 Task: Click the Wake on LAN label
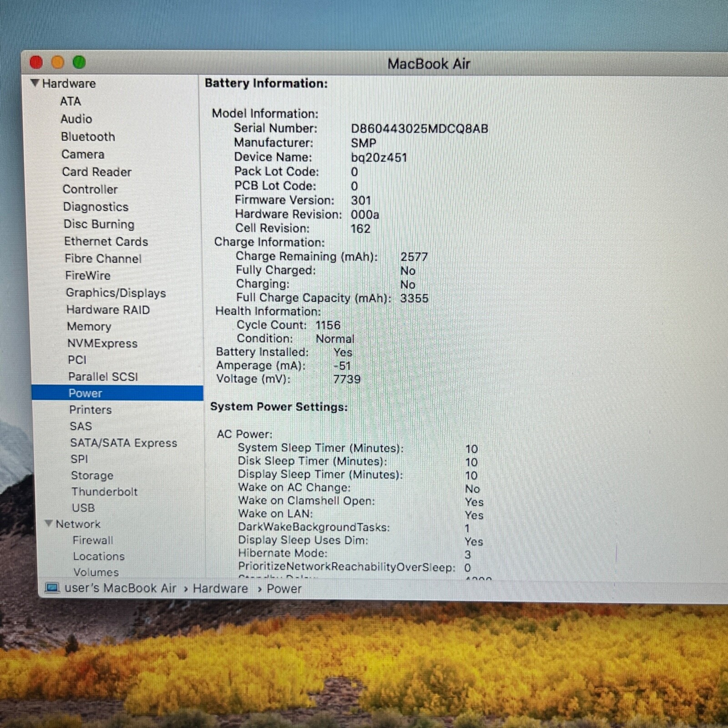tap(275, 514)
